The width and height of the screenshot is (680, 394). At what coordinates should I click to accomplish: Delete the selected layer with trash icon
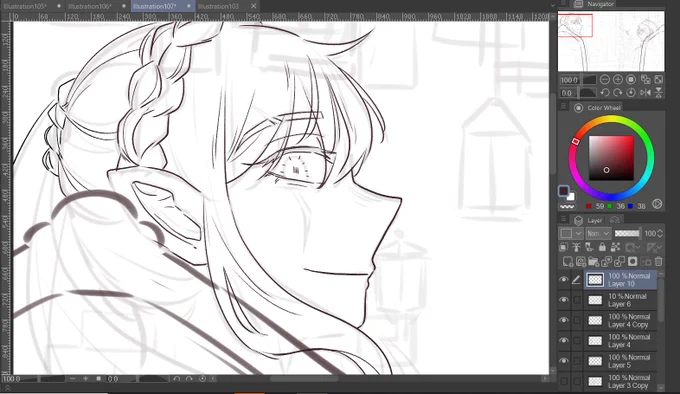[659, 261]
